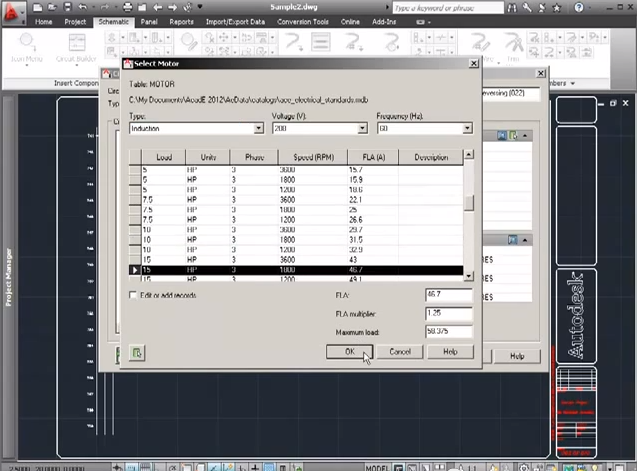This screenshot has height=471, width=637.
Task: Select row with FLA value 43
Action: tap(296, 260)
